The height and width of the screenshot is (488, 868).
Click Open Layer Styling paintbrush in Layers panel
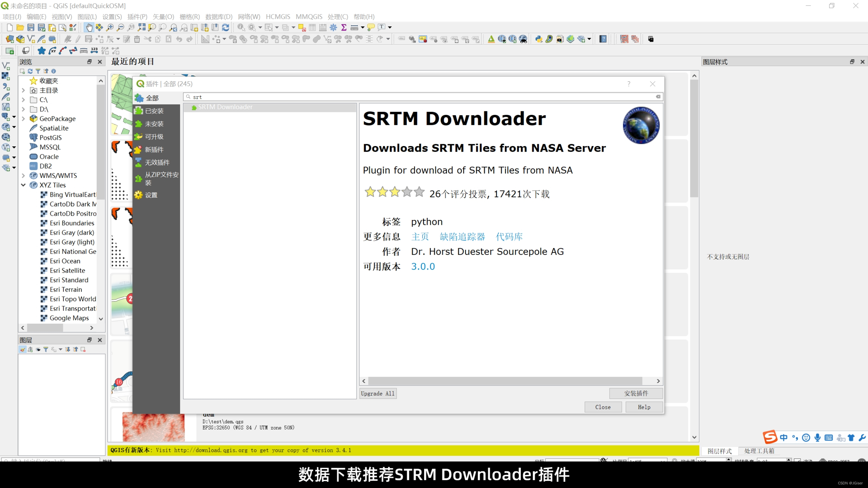tap(22, 350)
